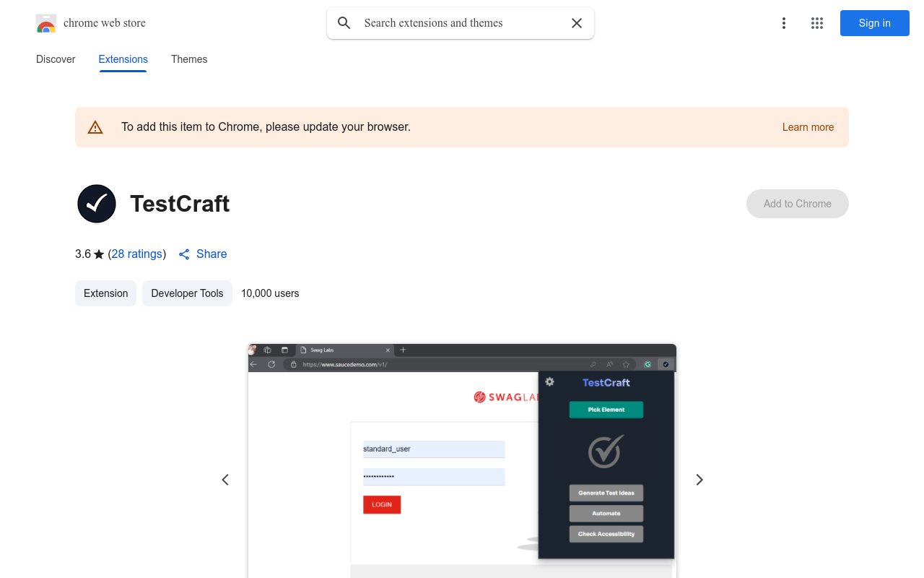Click the search magnifier icon

pyautogui.click(x=344, y=23)
